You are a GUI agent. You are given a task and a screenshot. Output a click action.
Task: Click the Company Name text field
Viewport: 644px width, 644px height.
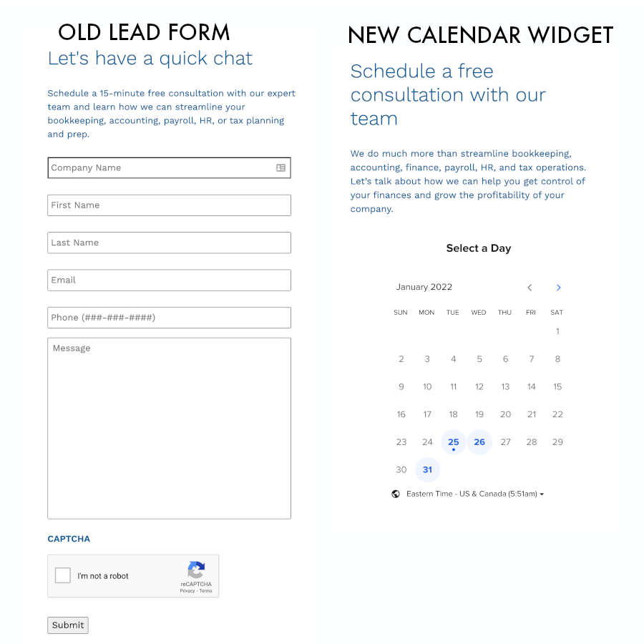pos(169,167)
